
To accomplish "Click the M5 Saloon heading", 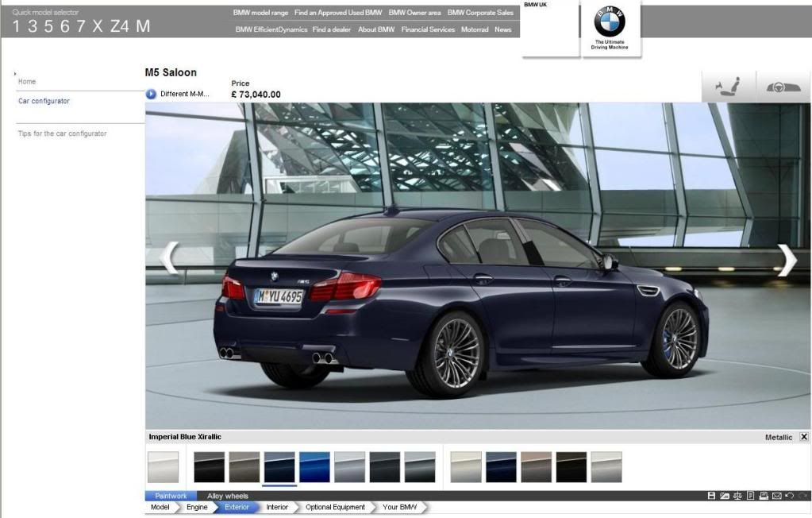I will pyautogui.click(x=171, y=72).
